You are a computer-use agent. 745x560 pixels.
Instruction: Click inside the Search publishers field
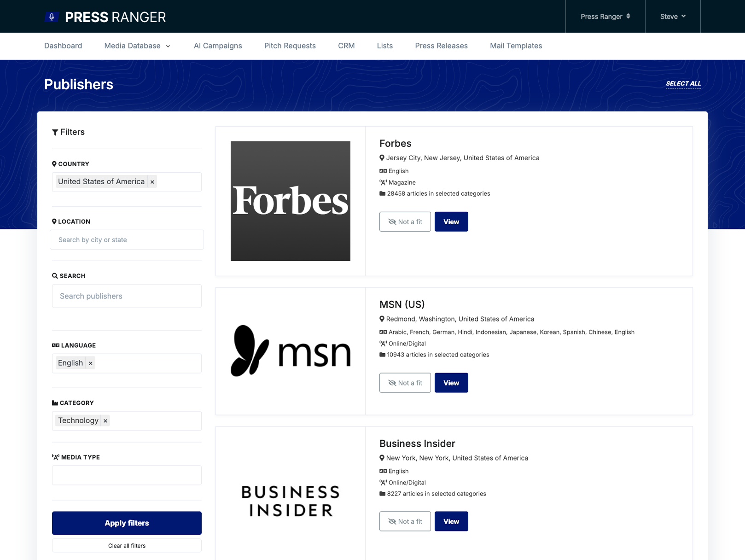[127, 296]
